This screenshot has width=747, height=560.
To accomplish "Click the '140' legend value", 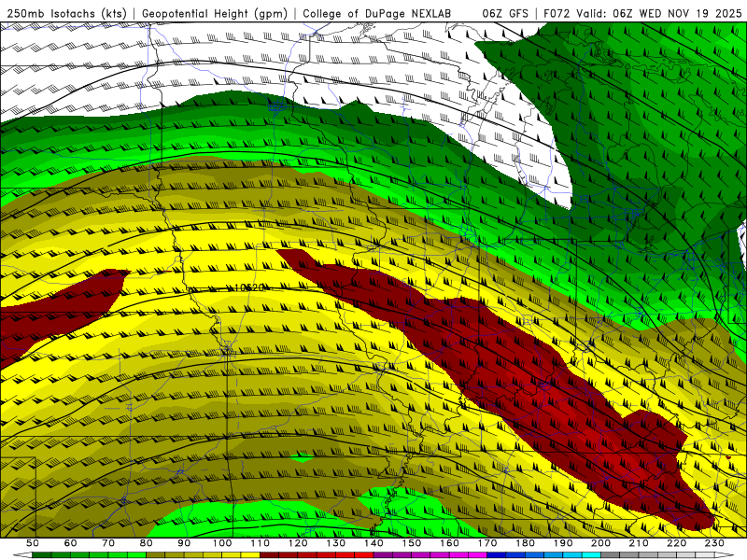I will [374, 543].
